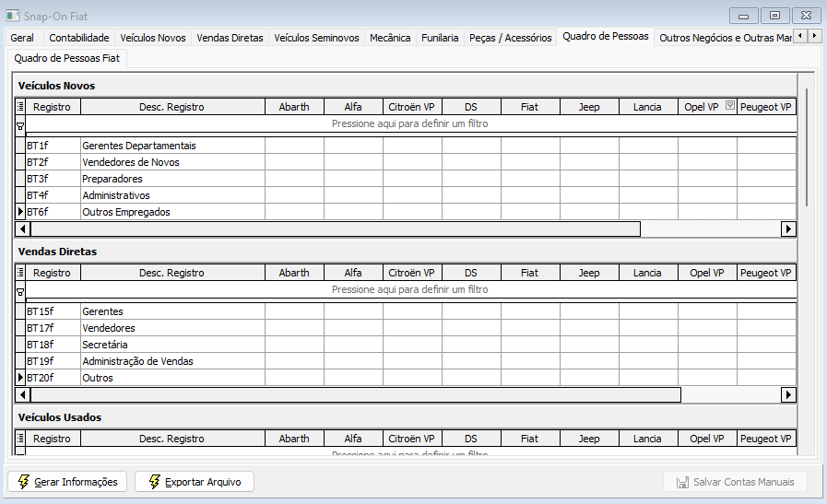Select the Vendas Diretas tab
This screenshot has width=827, height=504.
pyautogui.click(x=230, y=38)
